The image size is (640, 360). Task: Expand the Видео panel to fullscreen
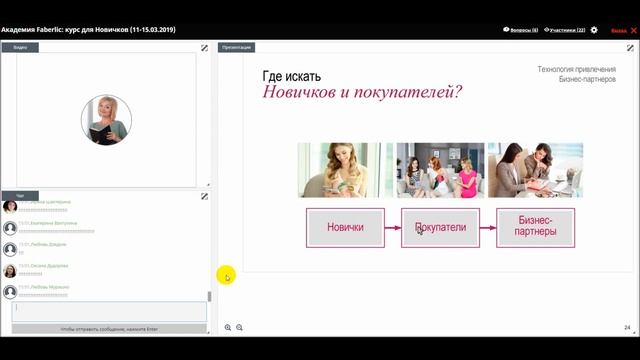tap(204, 48)
